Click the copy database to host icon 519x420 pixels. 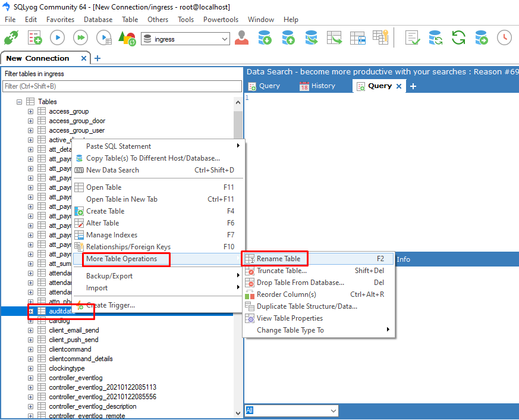point(311,37)
